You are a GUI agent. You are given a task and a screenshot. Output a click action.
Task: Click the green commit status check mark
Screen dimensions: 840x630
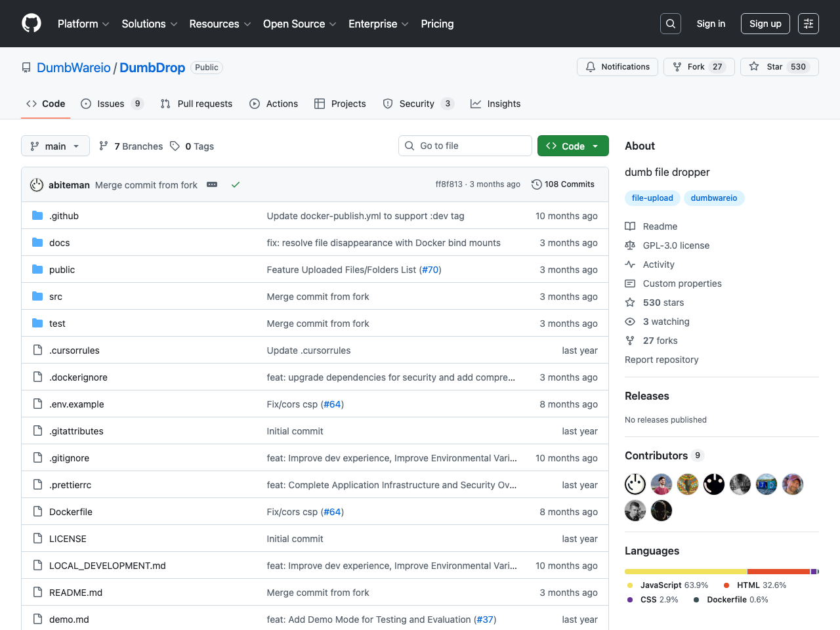pos(236,184)
